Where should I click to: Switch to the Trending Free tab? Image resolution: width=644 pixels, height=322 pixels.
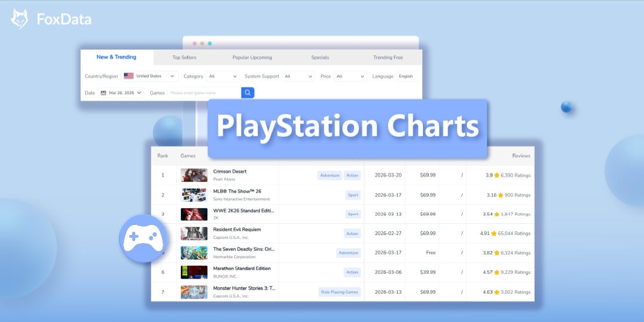point(389,57)
